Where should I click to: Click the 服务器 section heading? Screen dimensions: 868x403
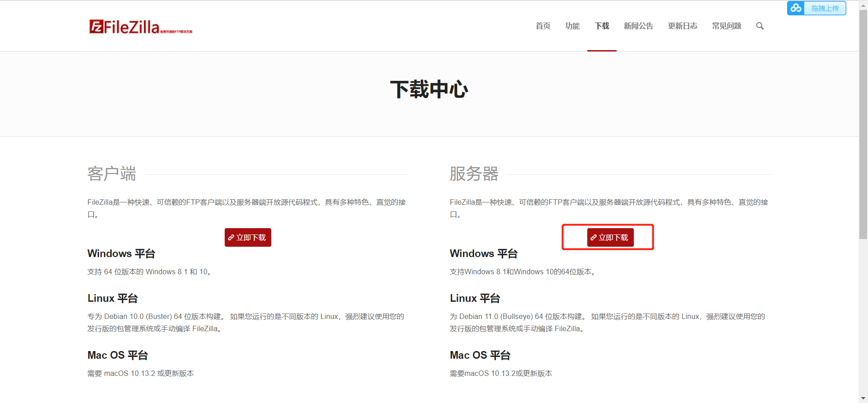[x=474, y=173]
